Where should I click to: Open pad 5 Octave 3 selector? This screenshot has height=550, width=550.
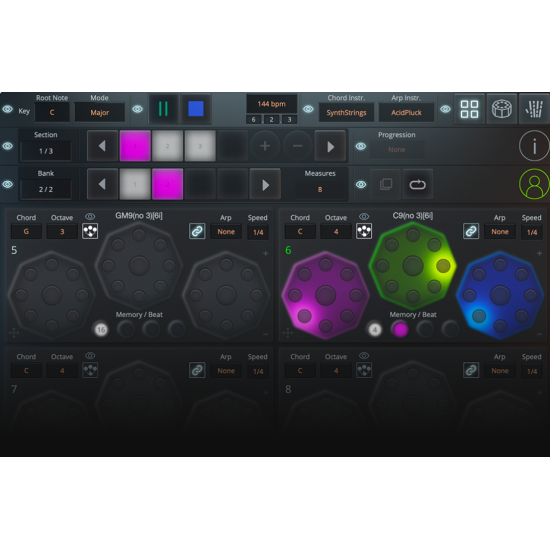62,232
